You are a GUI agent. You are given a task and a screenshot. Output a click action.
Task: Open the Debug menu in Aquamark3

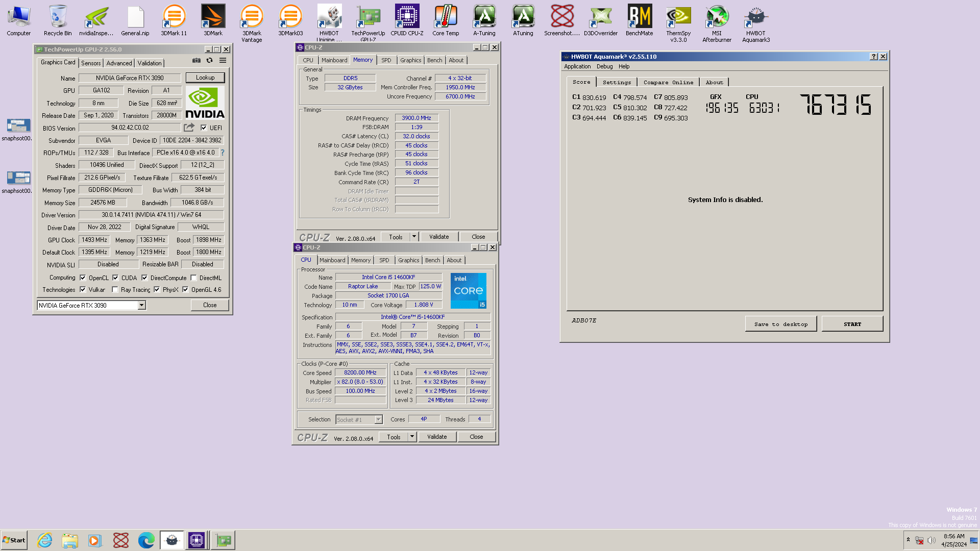tap(604, 66)
